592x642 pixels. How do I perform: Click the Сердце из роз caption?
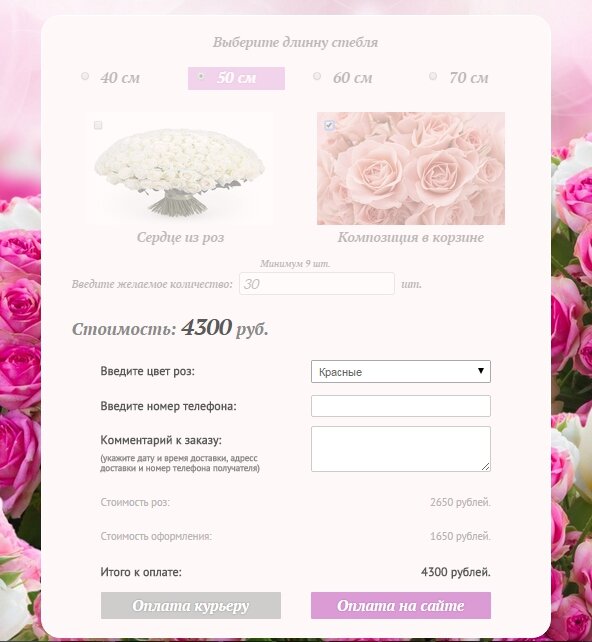coord(180,237)
